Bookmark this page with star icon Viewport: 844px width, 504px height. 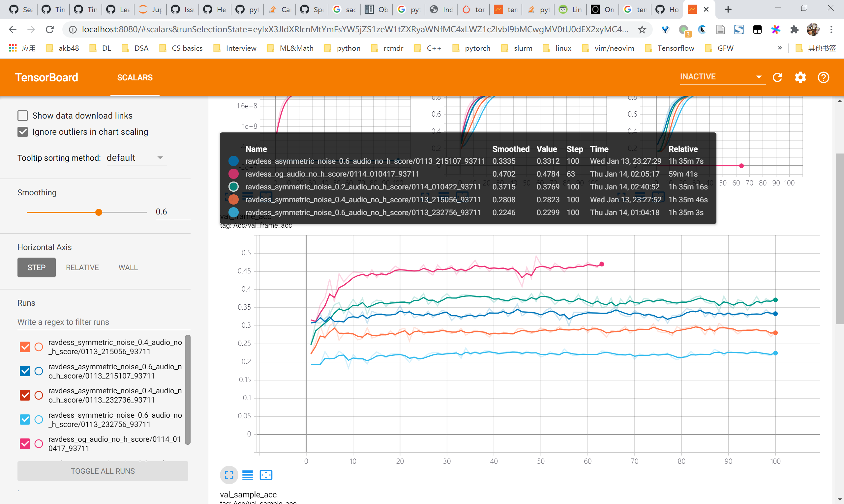pos(642,30)
